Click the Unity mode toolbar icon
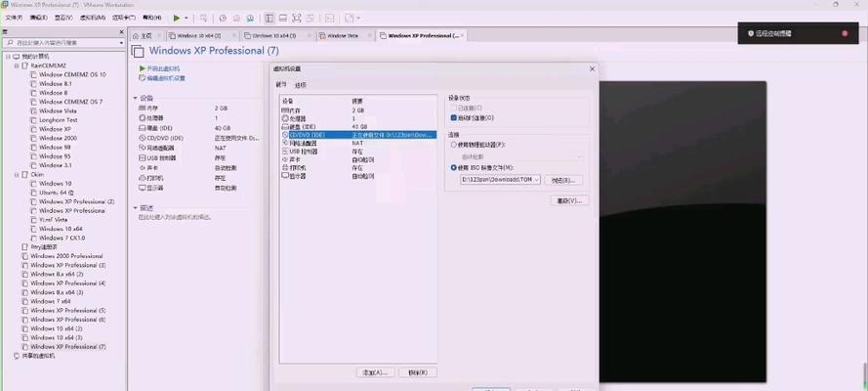The height and width of the screenshot is (391, 868). tap(310, 19)
